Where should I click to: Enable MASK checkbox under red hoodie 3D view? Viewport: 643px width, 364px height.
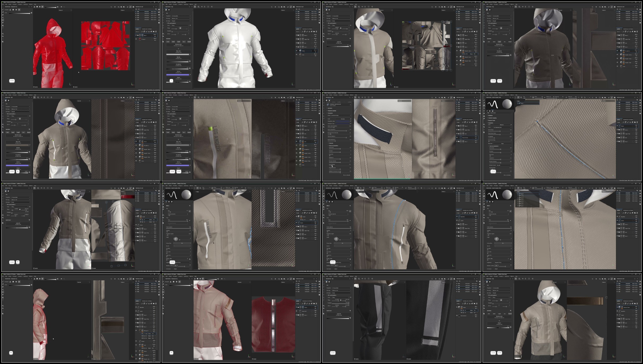coord(34,87)
